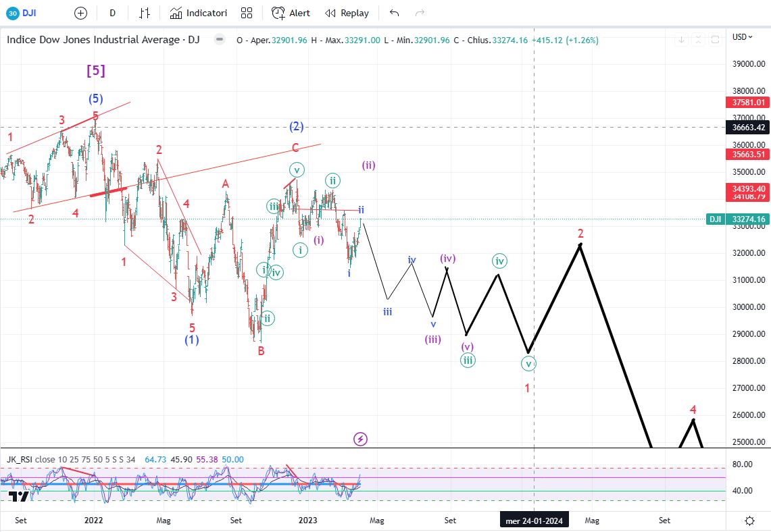Click the 40.00 RSI scale label
The width and height of the screenshot is (771, 532).
click(x=743, y=490)
